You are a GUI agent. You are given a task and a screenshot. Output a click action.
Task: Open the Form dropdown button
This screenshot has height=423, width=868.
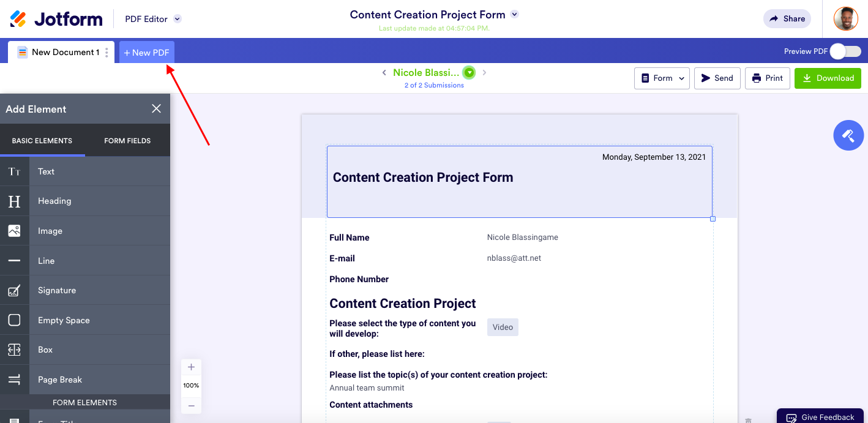click(662, 78)
